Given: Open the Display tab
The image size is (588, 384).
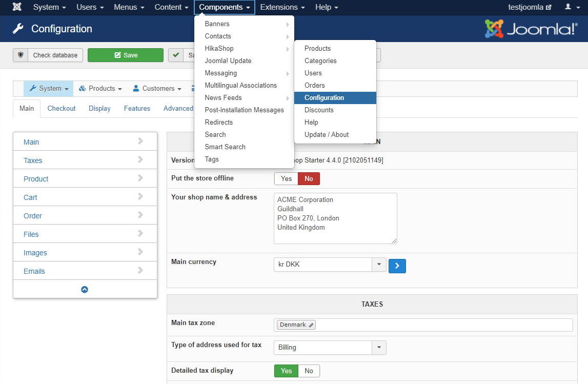Looking at the screenshot, I should coord(99,108).
